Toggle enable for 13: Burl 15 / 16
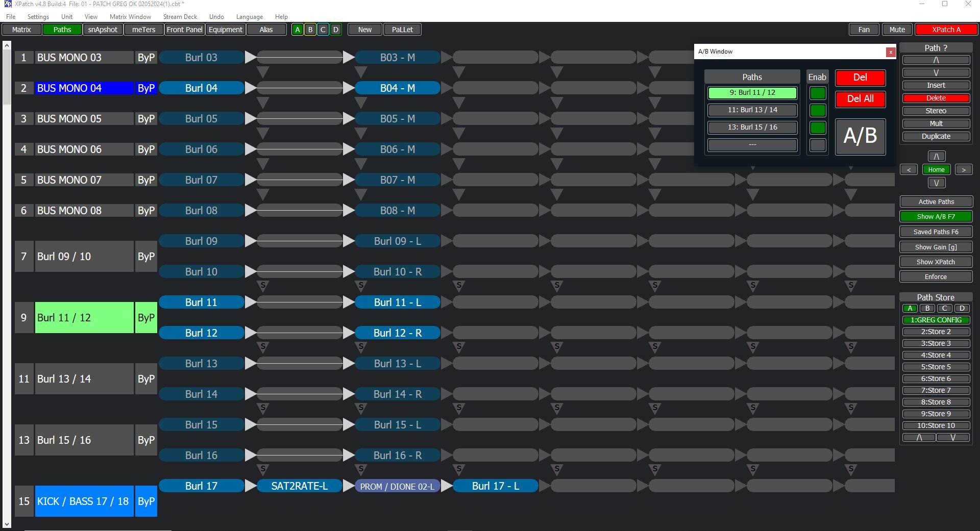980x531 pixels. [818, 128]
